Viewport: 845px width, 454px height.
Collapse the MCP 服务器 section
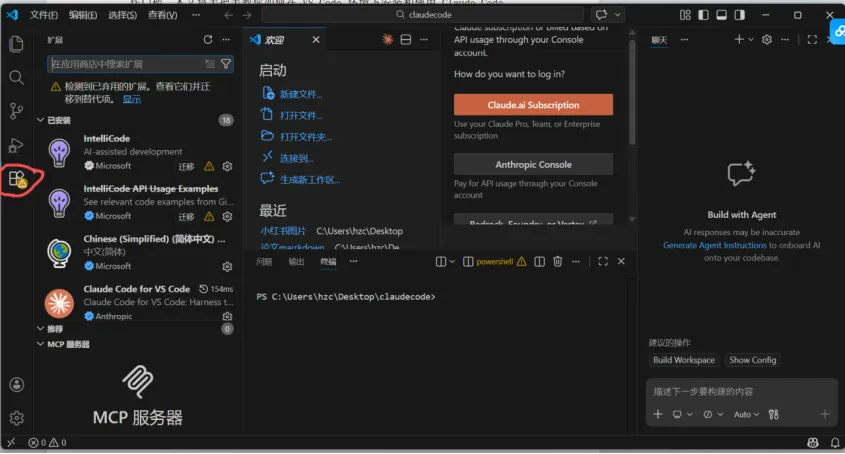point(40,344)
